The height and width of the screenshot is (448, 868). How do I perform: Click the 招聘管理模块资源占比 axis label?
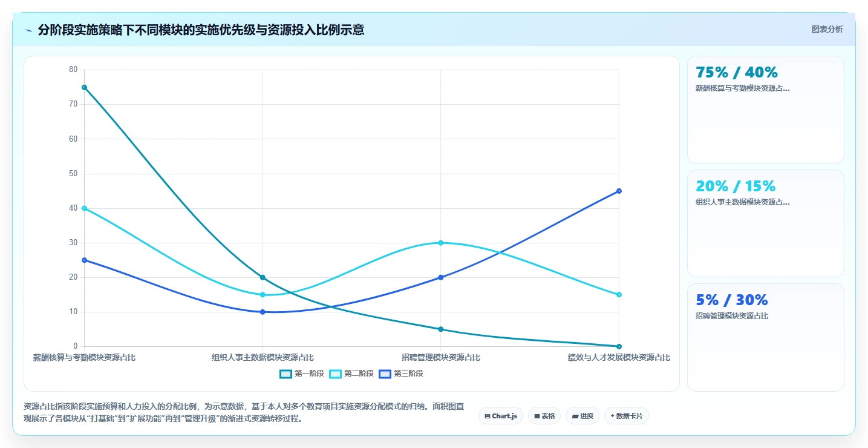441,358
